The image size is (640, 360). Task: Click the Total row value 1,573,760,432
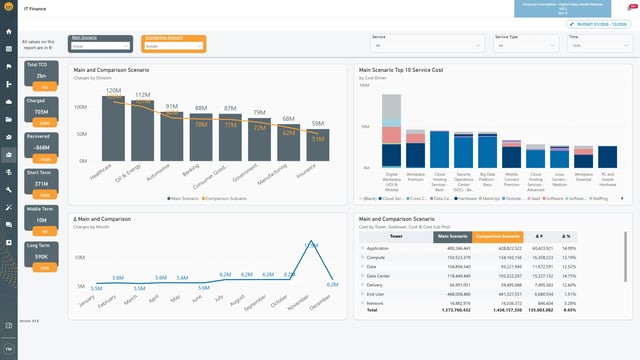click(x=456, y=310)
